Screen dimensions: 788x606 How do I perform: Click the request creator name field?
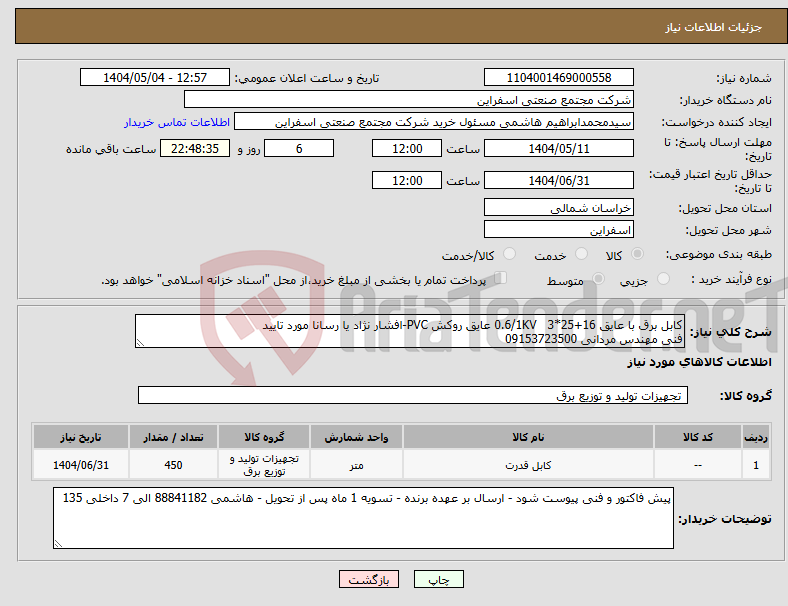pyautogui.click(x=434, y=122)
